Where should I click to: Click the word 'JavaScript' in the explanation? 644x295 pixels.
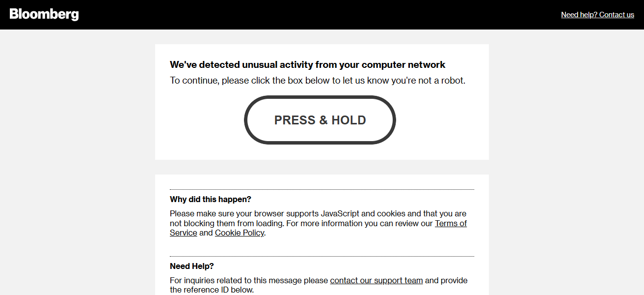click(x=340, y=214)
